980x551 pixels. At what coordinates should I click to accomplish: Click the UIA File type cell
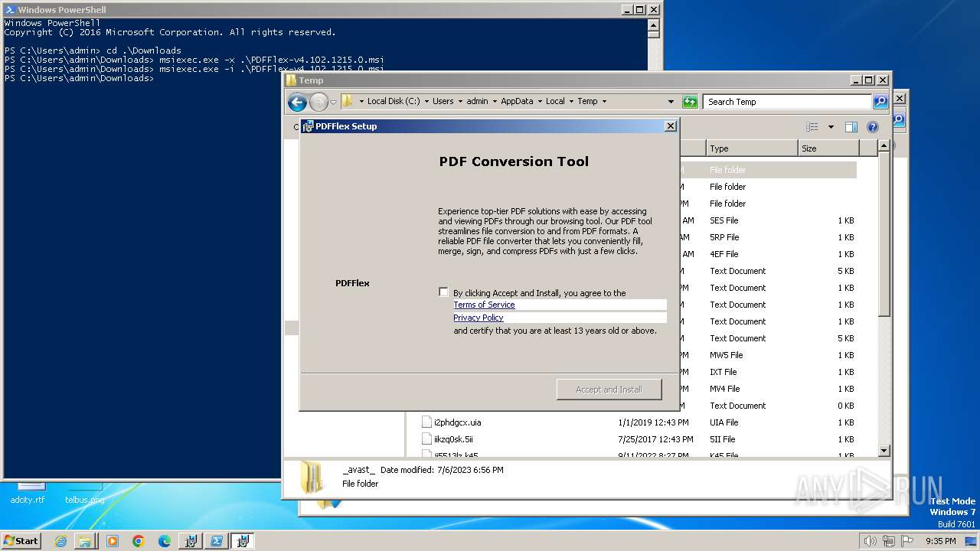[x=724, y=422]
